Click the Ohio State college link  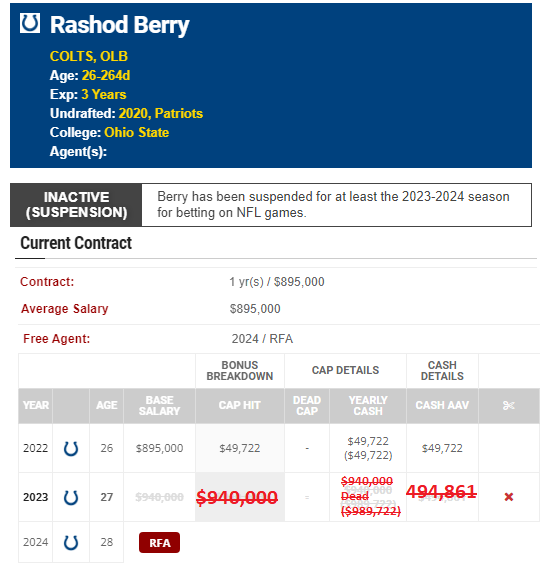coord(137,132)
